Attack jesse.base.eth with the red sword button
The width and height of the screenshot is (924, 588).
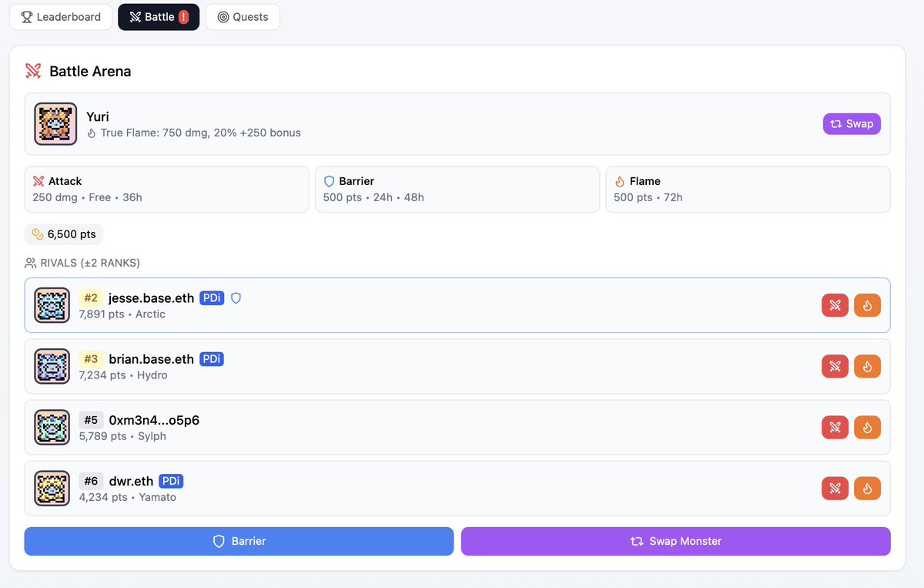(835, 305)
